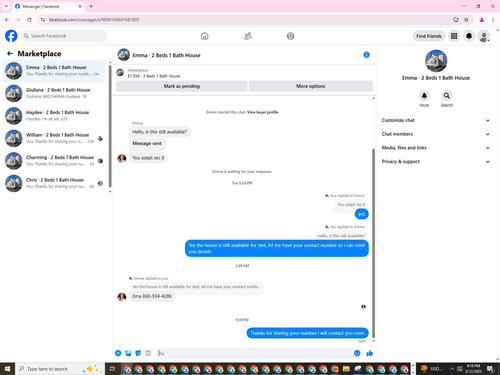Mute the conversation with Emma
500x375 pixels.
coord(424,96)
